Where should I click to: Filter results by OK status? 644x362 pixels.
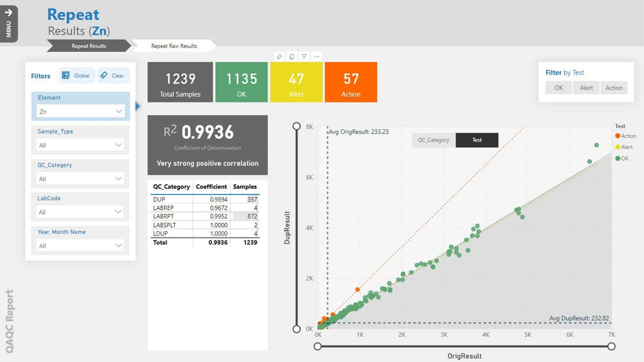[558, 87]
